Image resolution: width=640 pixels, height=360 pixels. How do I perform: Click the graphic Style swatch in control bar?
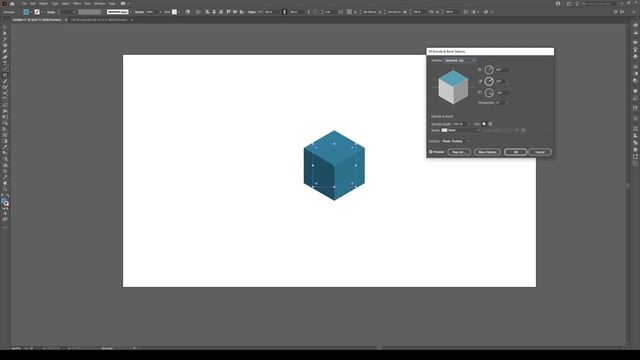[174, 12]
